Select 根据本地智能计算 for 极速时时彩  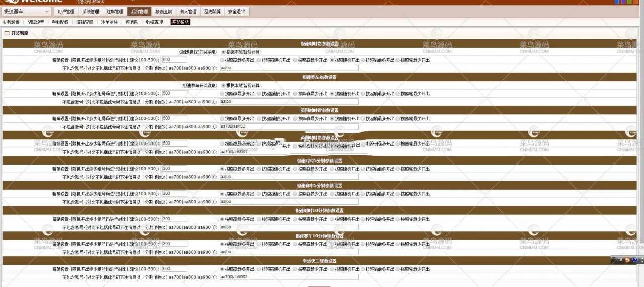(223, 52)
